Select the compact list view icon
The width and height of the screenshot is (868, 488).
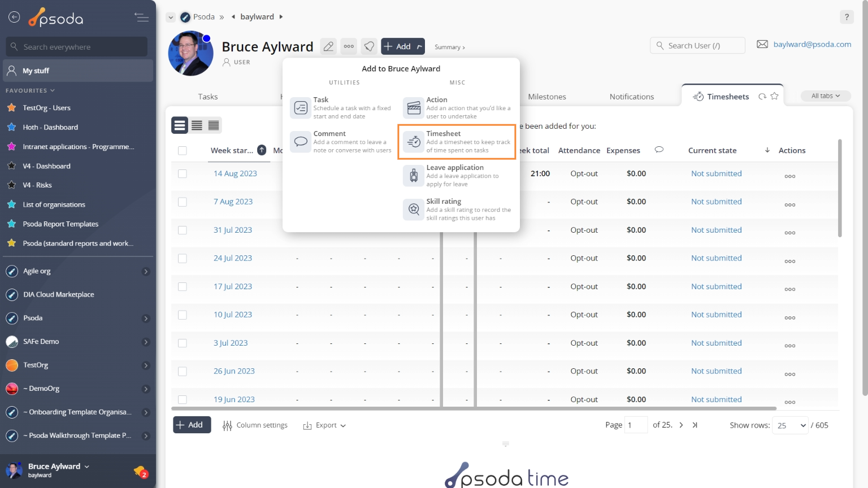click(180, 125)
